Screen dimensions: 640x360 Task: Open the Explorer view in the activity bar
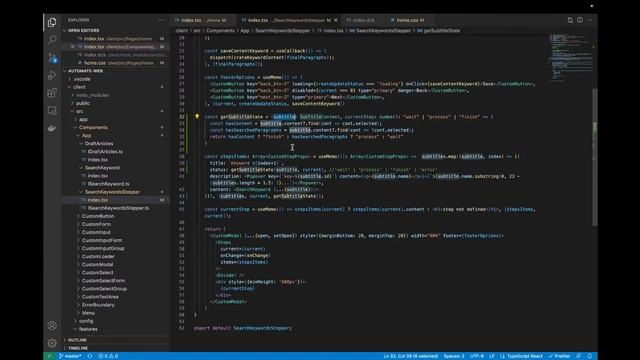[52, 22]
